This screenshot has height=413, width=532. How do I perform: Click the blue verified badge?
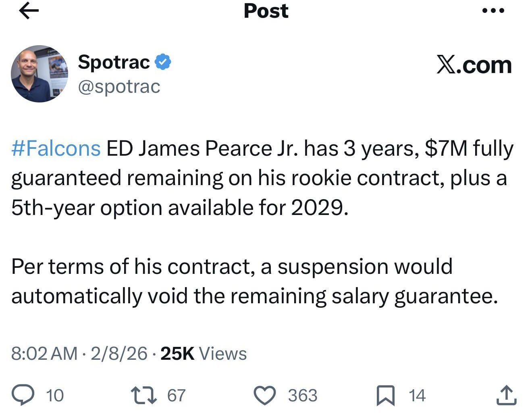[x=163, y=62]
